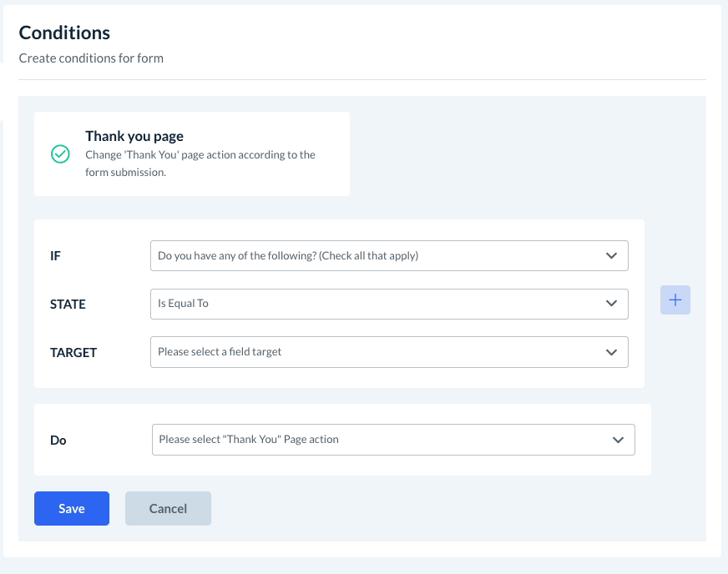Click the Thank you page description text

pyautogui.click(x=200, y=164)
